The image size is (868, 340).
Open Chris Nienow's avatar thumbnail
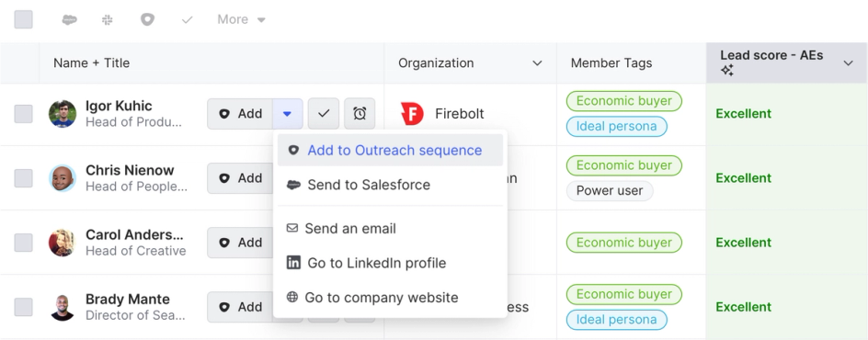pyautogui.click(x=63, y=178)
